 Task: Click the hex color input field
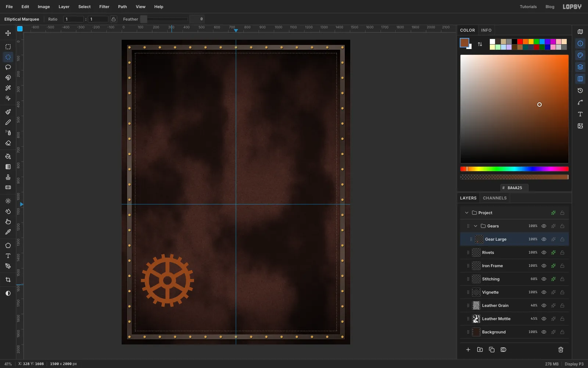tap(514, 188)
